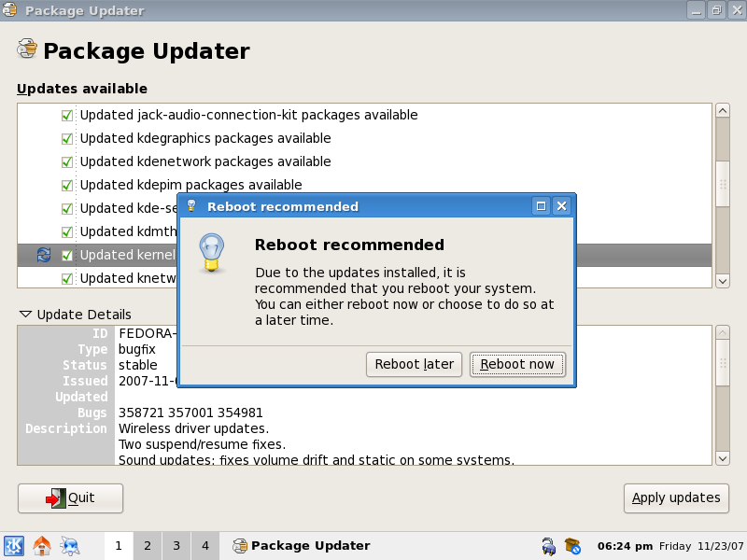Select 'Updated kdepim packages available' row
747x560 pixels.
(x=364, y=185)
